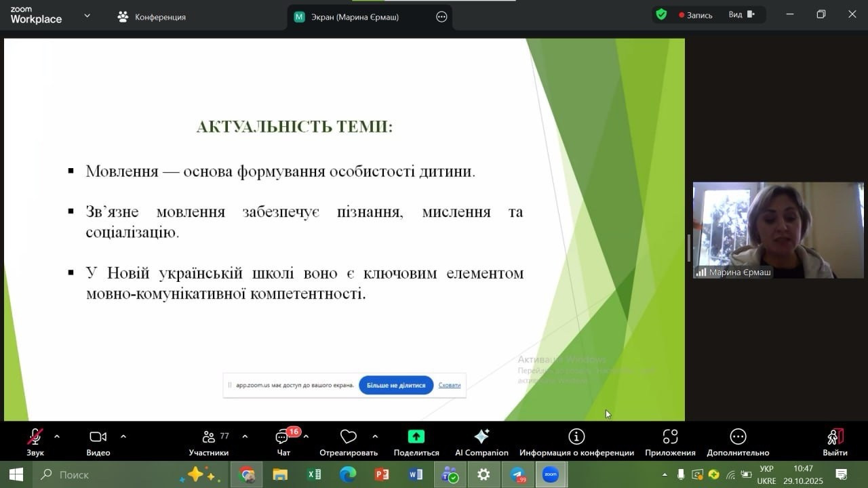Click the bullet starting 'У Новій українській школі'
The width and height of the screenshot is (868, 488).
(304, 283)
